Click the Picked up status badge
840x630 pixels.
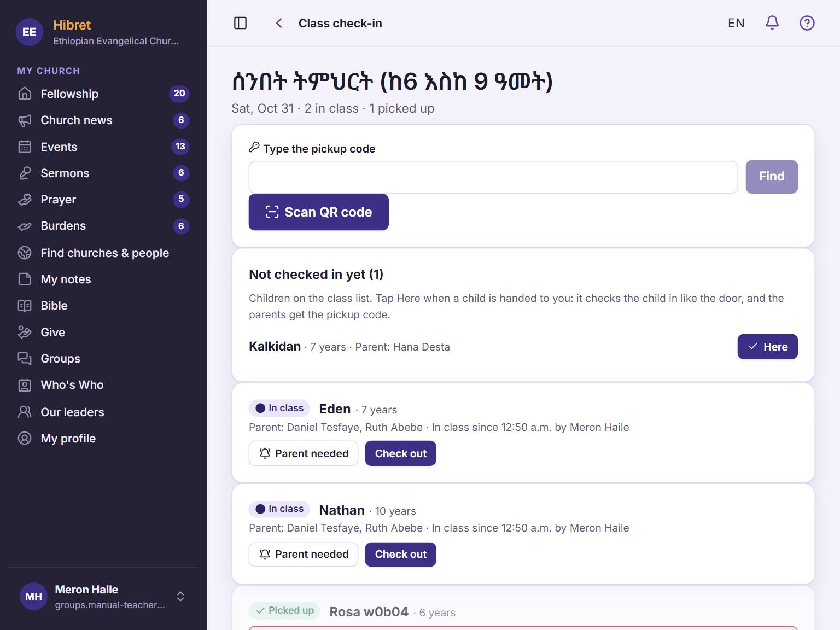(284, 610)
